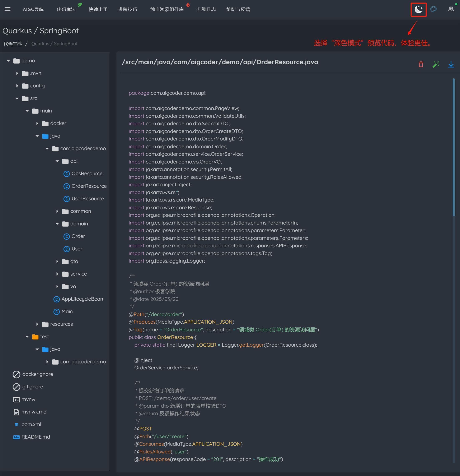Download the file with blue arrow icon
This screenshot has width=460, height=476.
pos(451,64)
